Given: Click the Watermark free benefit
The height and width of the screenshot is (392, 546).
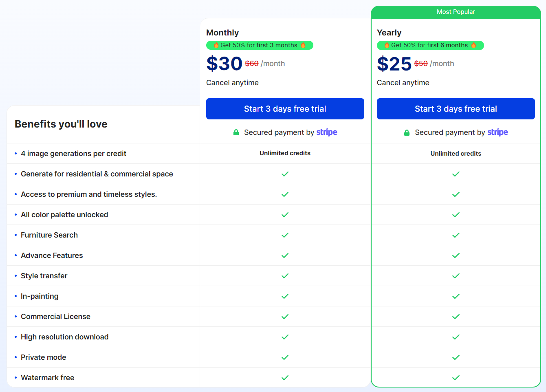Looking at the screenshot, I should [x=47, y=378].
